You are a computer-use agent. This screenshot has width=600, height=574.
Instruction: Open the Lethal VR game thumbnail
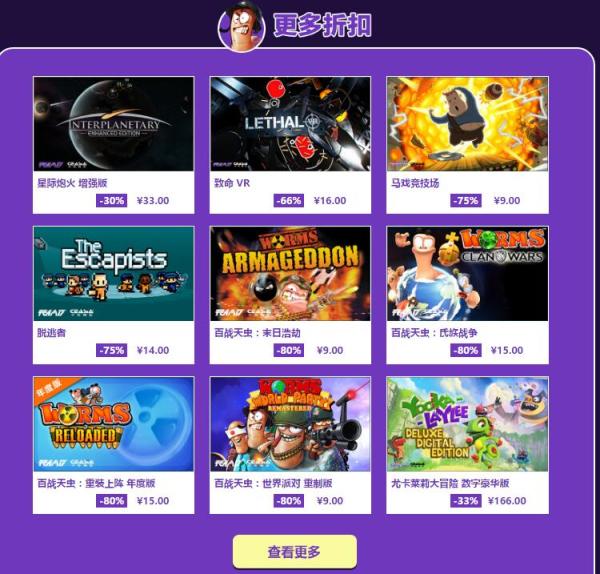click(x=290, y=124)
